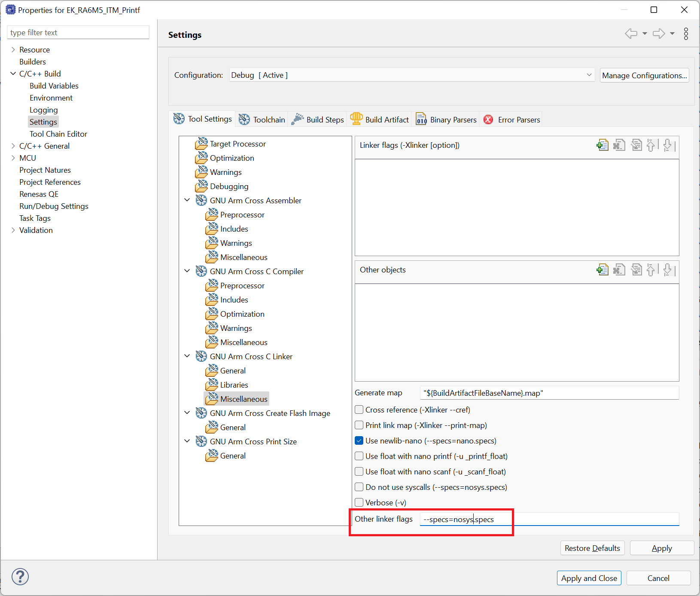Click the GNU Arm Cross Assembler tool icon
This screenshot has width=700, height=596.
click(201, 200)
